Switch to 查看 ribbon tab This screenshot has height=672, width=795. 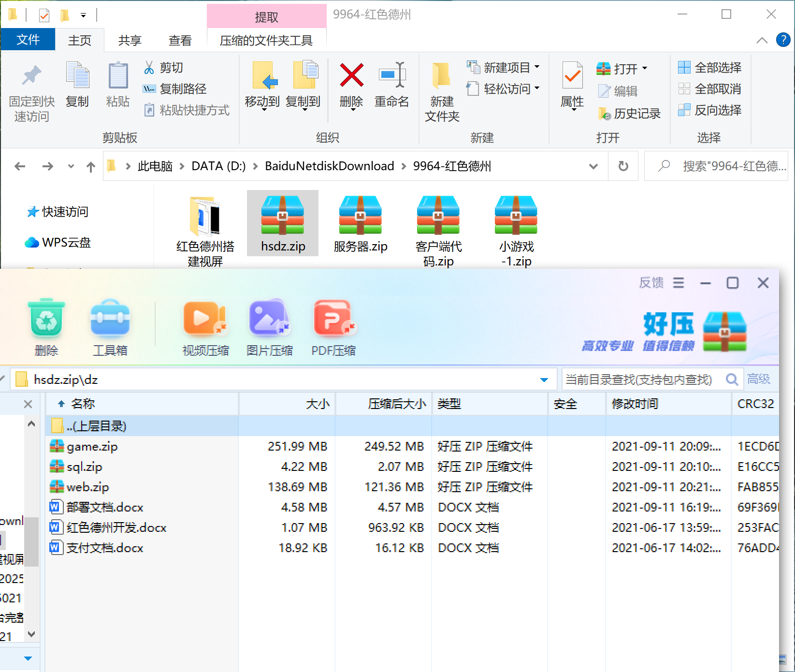point(180,41)
